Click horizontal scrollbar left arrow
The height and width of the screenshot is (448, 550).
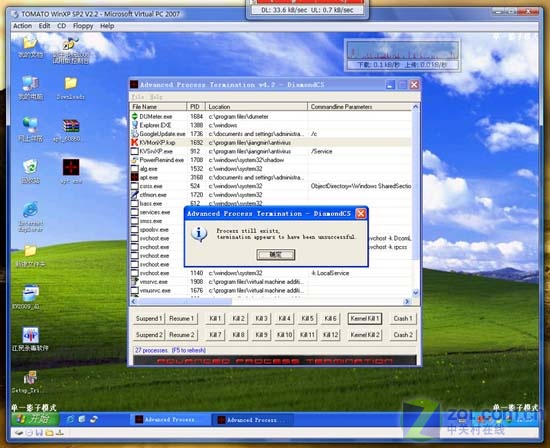pos(134,301)
